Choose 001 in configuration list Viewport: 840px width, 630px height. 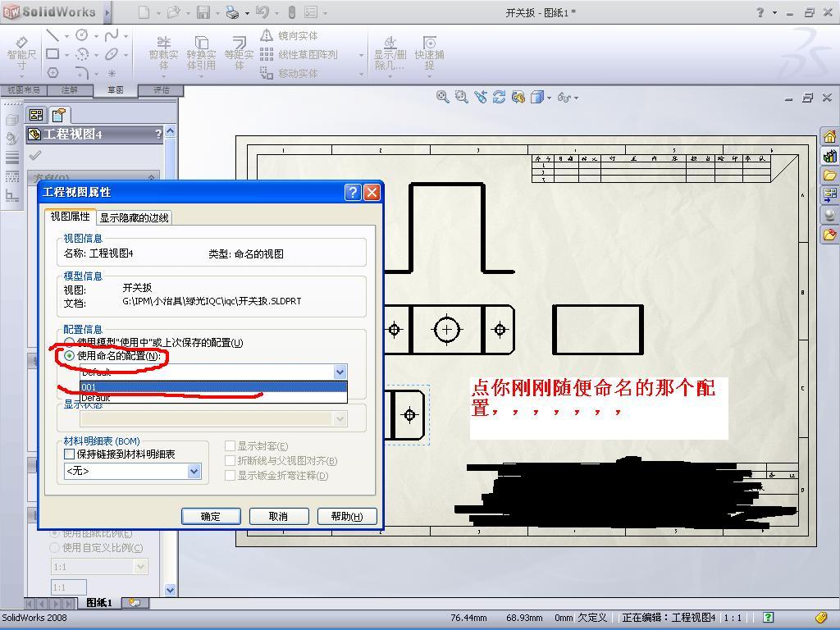click(213, 387)
